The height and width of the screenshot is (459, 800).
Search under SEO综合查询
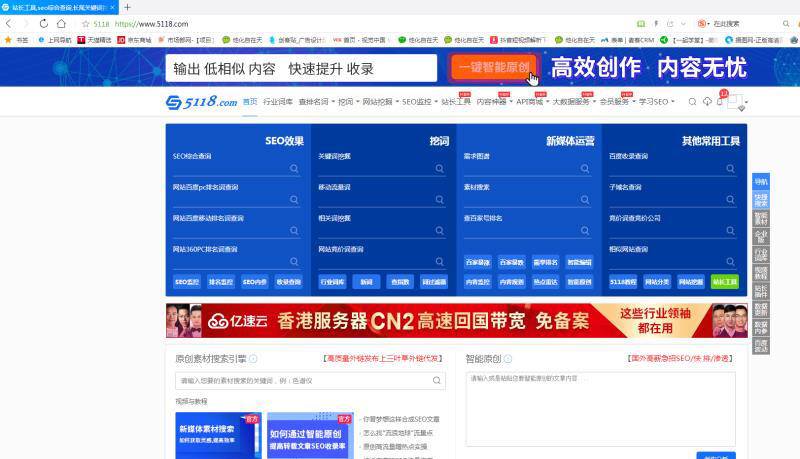tap(294, 169)
